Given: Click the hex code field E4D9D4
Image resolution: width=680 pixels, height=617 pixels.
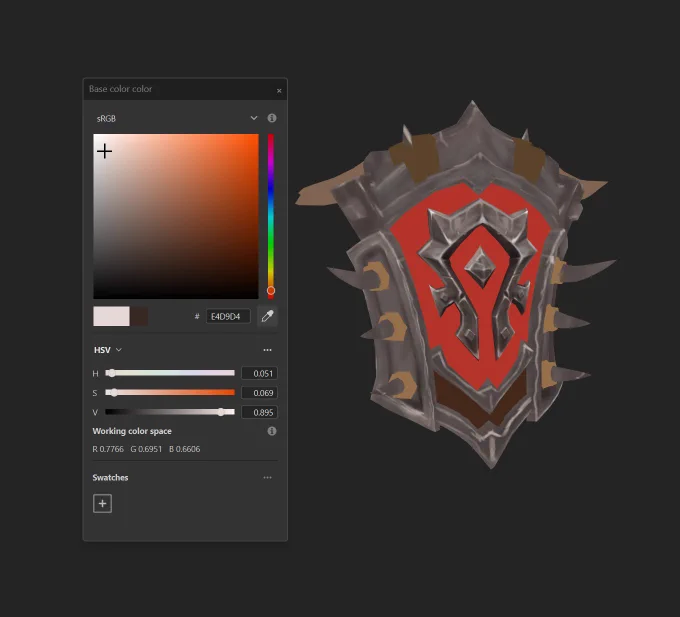Looking at the screenshot, I should point(228,317).
